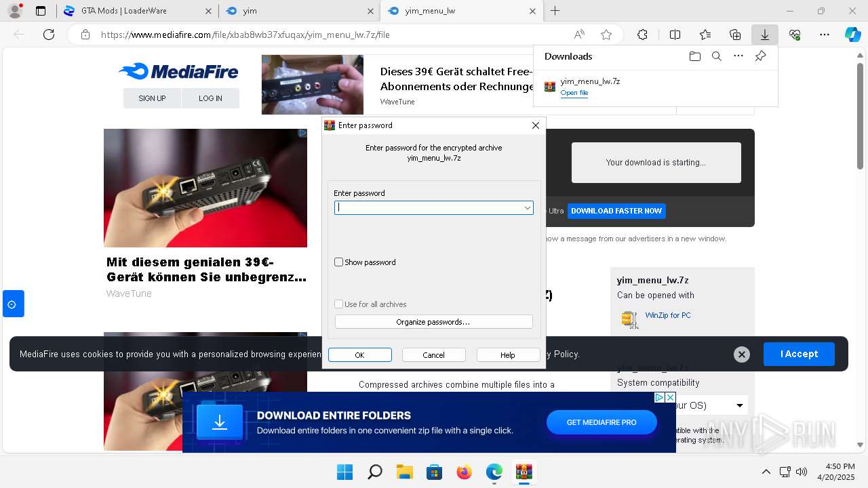Open More options in the Downloads panel
The height and width of the screenshot is (488, 868).
click(x=738, y=56)
